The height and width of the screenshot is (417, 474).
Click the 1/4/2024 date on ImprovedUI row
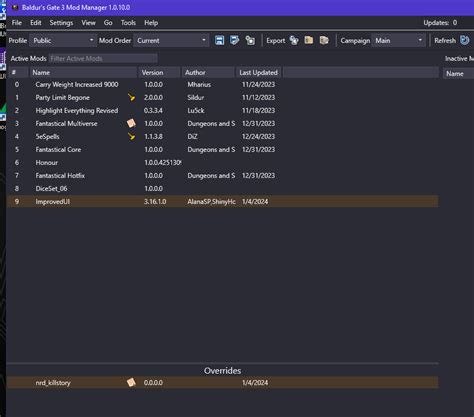[255, 201]
